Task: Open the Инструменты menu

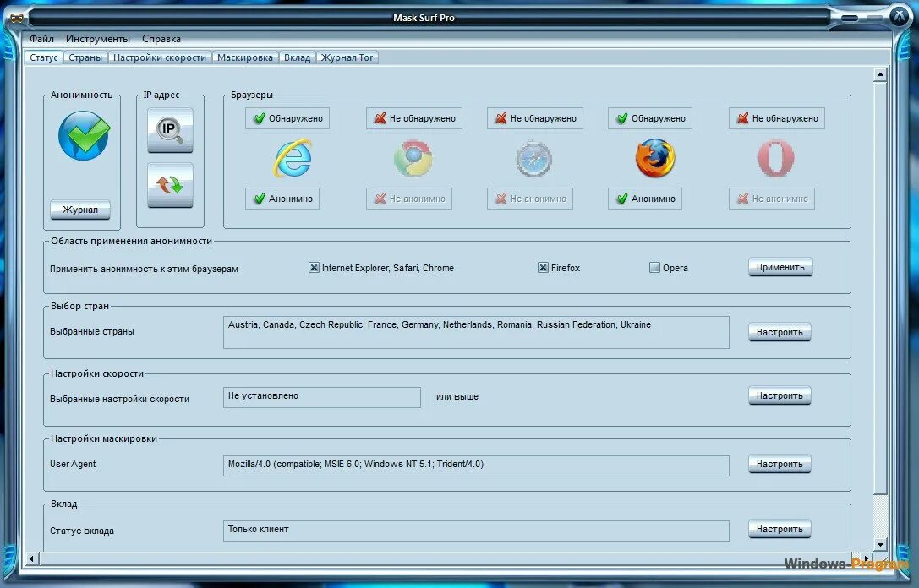Action: [98, 39]
